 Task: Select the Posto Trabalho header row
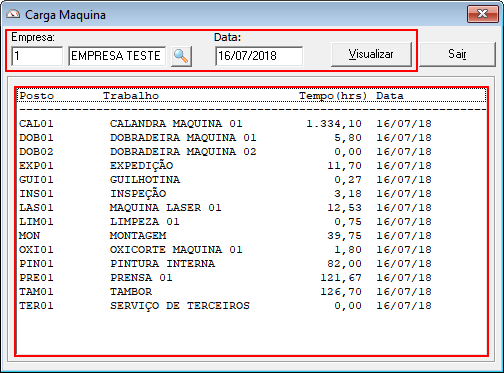252,96
